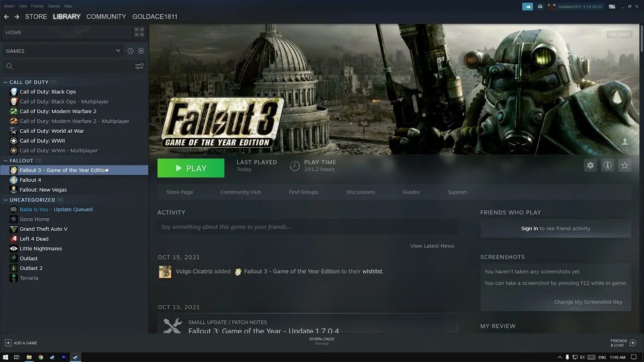Screen dimensions: 644x362
Task: Click Call of Duty: Black Ops icon
Action: [x=14, y=92]
